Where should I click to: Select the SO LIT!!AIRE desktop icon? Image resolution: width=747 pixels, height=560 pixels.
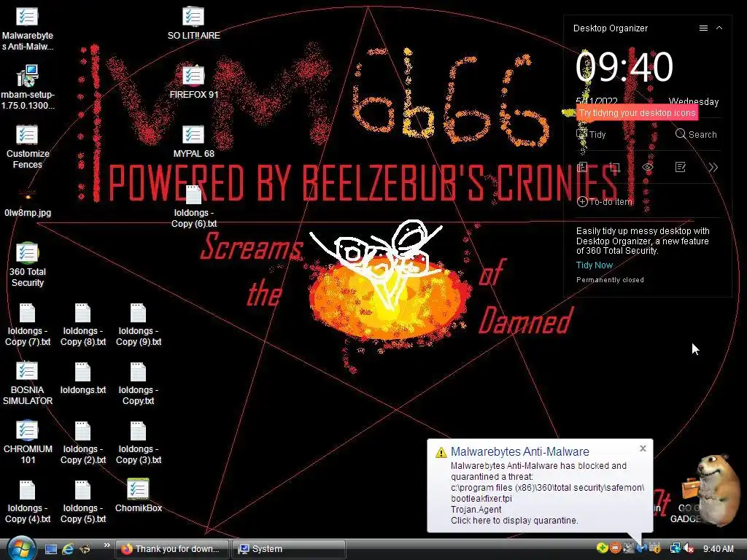point(193,23)
